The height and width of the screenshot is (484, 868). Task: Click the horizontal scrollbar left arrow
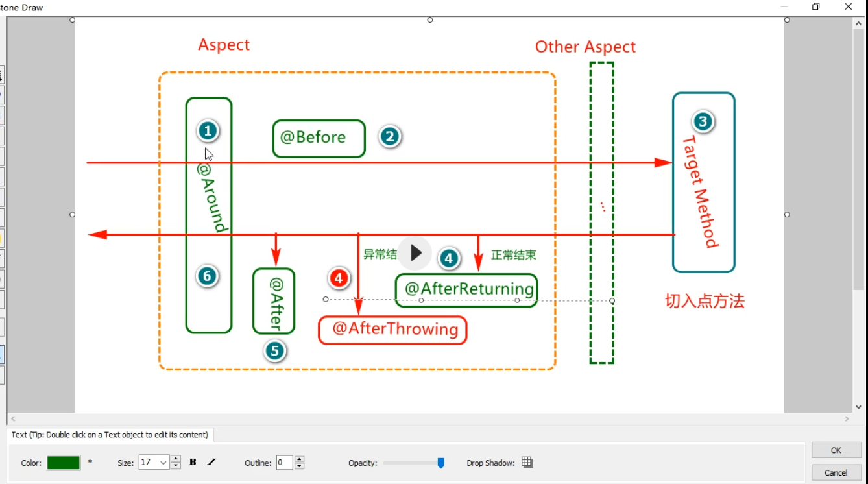13,420
